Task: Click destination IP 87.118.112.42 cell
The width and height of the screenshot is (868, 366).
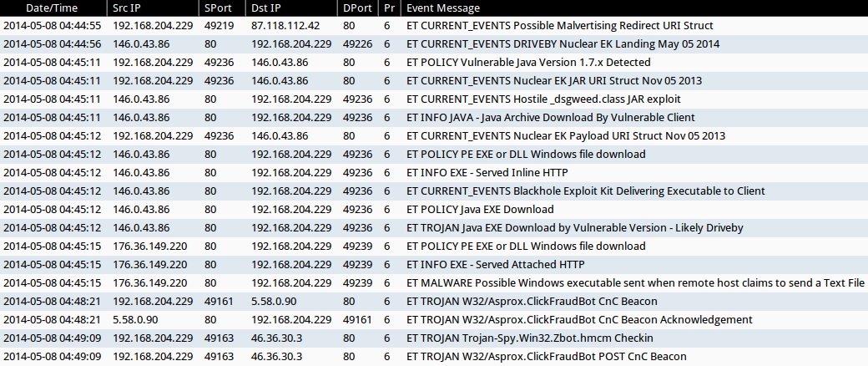Action: click(x=285, y=26)
